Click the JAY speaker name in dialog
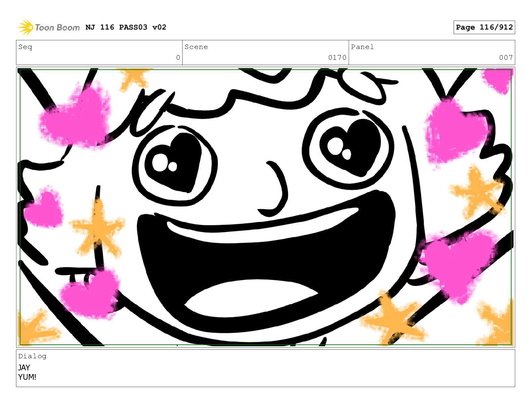This screenshot has height=411, width=532. (24, 368)
